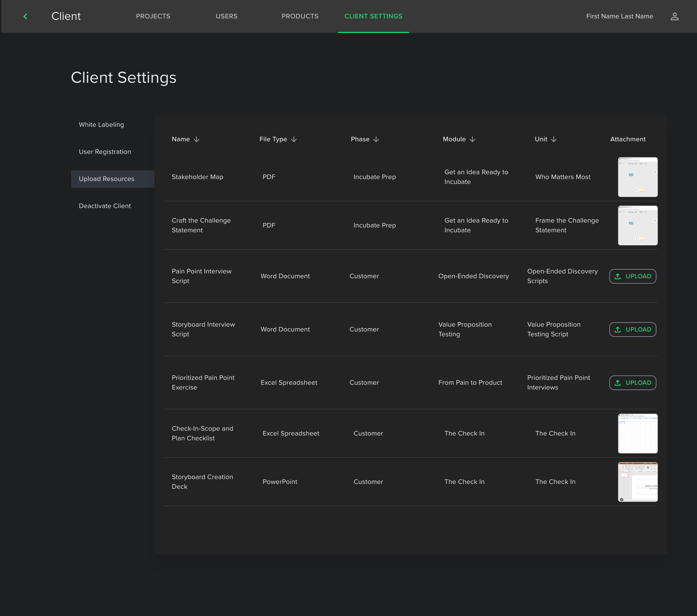Sort table by Name arrow
Screen dimensions: 697x616
pos(197,139)
